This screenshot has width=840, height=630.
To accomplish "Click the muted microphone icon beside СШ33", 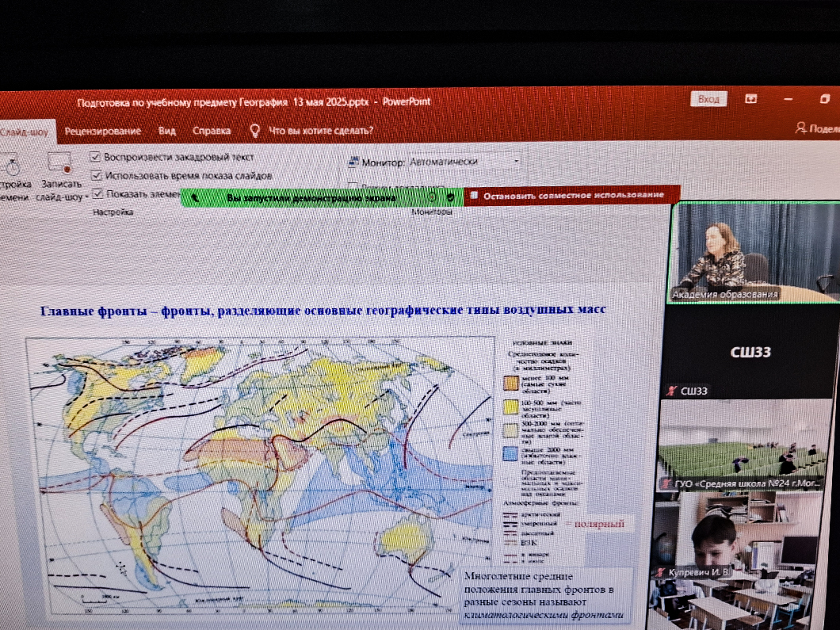I will point(671,391).
